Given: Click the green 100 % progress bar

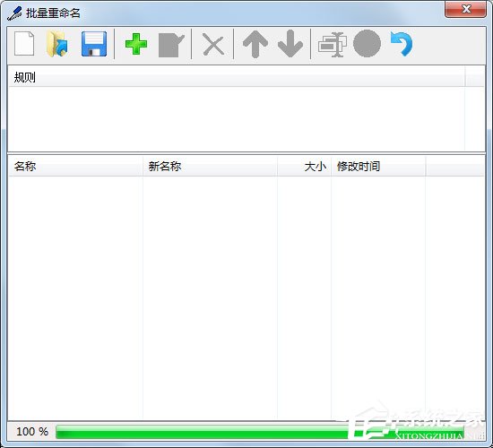Looking at the screenshot, I should [260, 432].
